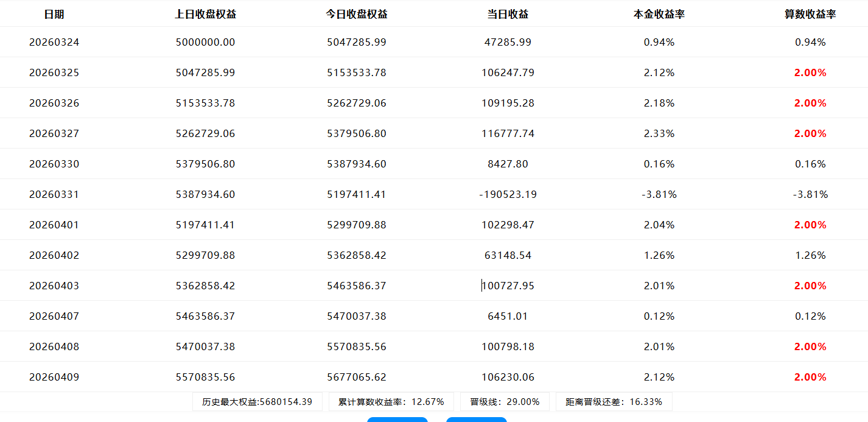
Task: Select the closing equity 5677065.62
Action: tap(356, 377)
